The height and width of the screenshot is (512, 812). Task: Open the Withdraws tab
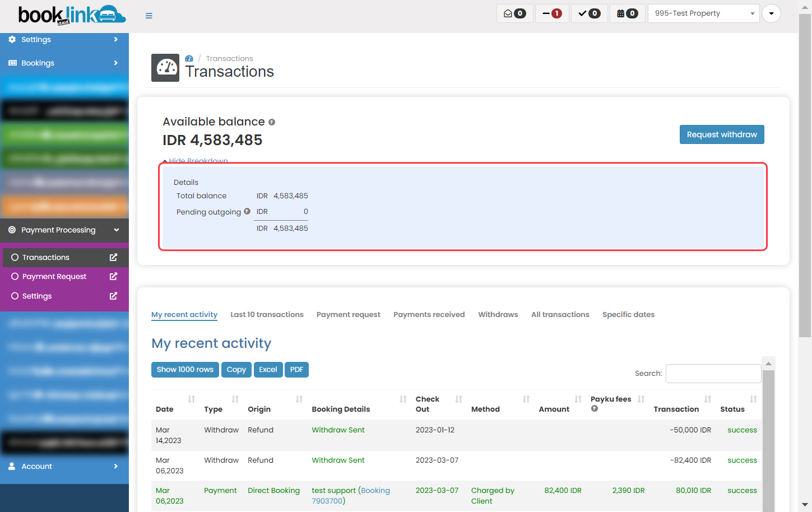(498, 315)
